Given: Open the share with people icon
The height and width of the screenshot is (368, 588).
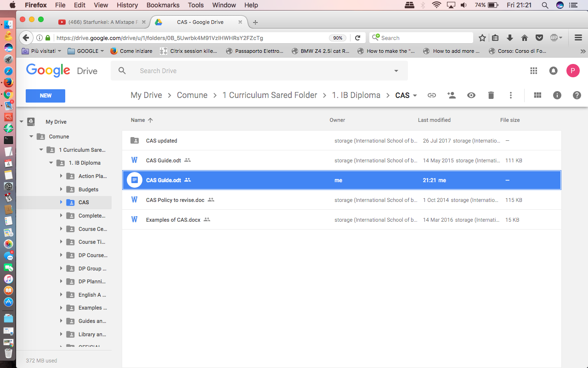Looking at the screenshot, I should point(452,95).
